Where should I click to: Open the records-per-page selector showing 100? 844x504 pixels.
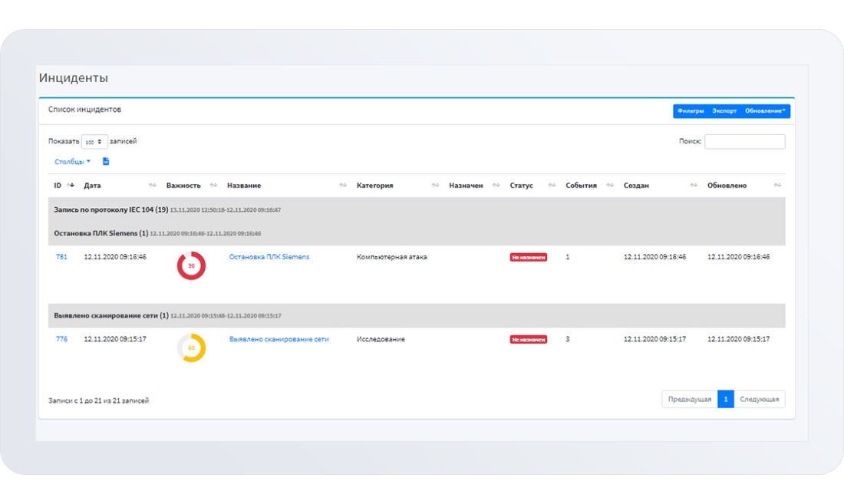coord(94,141)
